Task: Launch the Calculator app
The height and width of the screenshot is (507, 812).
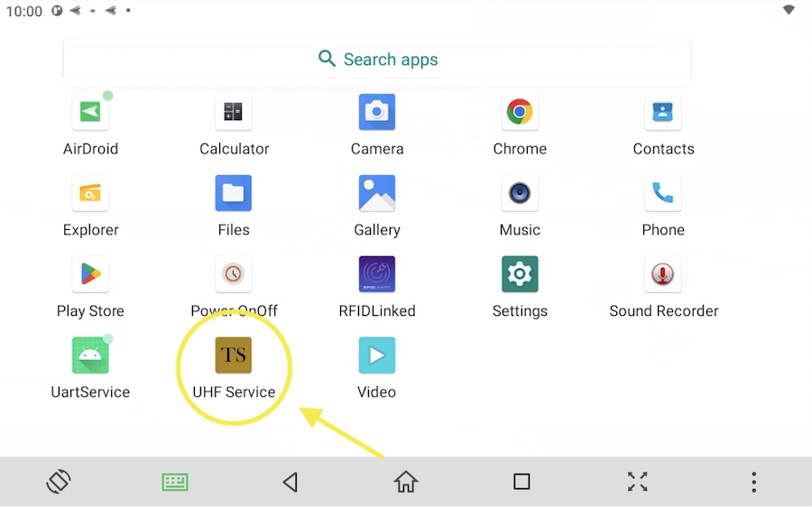Action: coord(234,112)
